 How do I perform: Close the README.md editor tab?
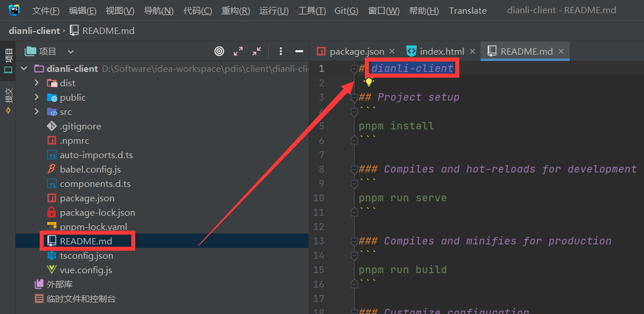pos(562,51)
